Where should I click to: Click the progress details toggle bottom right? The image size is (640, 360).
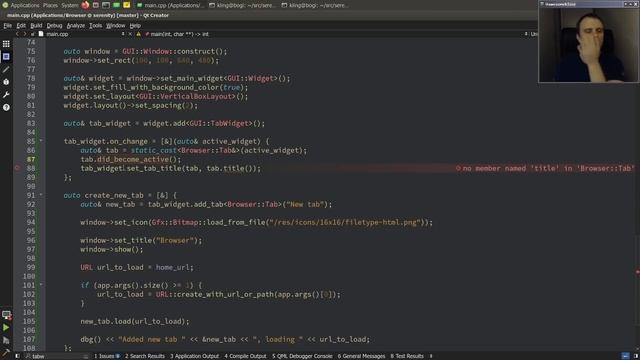pos(625,356)
